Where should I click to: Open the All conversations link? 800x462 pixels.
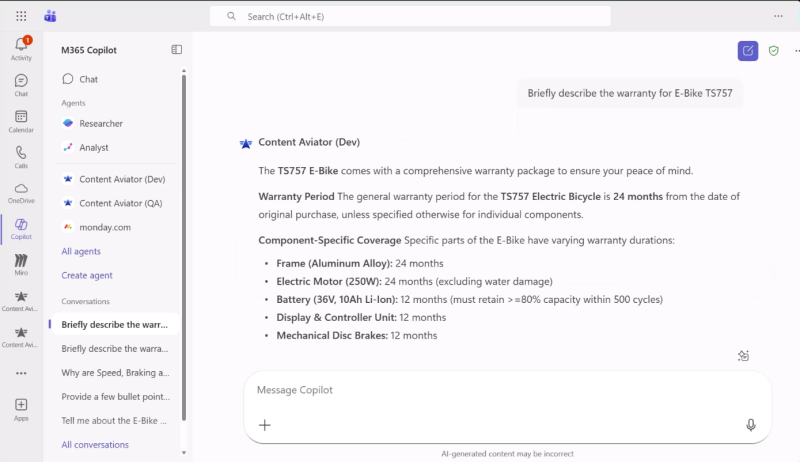(95, 445)
